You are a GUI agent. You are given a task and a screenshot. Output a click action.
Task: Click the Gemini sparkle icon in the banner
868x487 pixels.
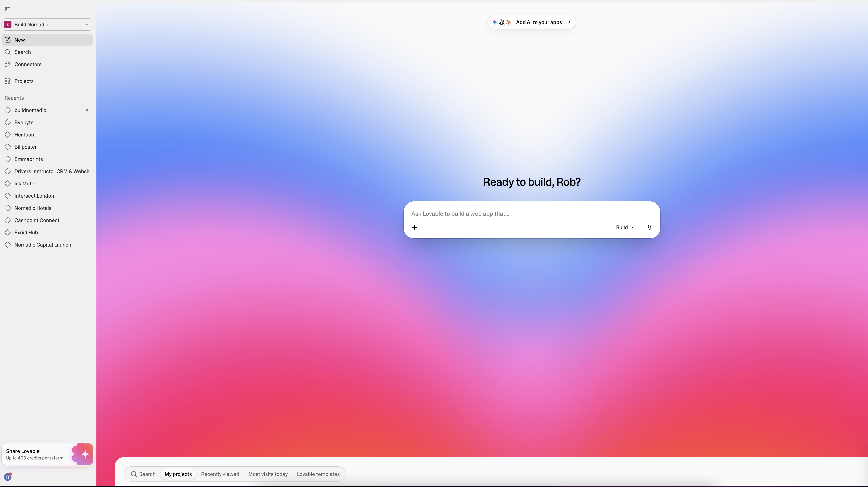[494, 22]
